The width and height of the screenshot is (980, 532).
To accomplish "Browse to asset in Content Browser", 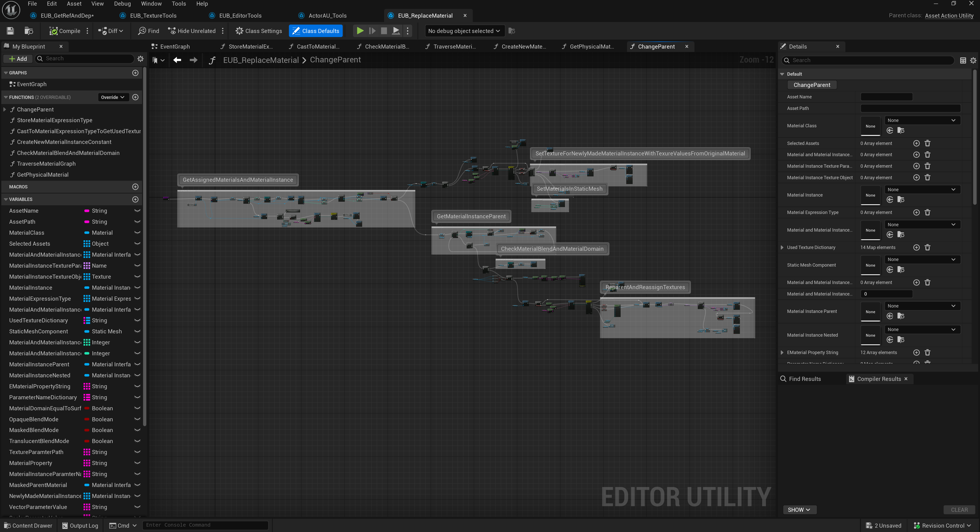I will pos(29,31).
